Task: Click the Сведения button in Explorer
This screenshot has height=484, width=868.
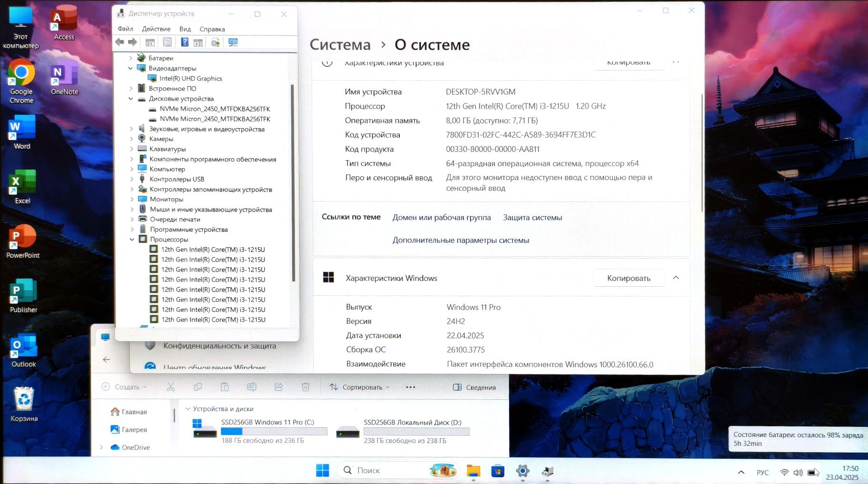Action: (474, 387)
